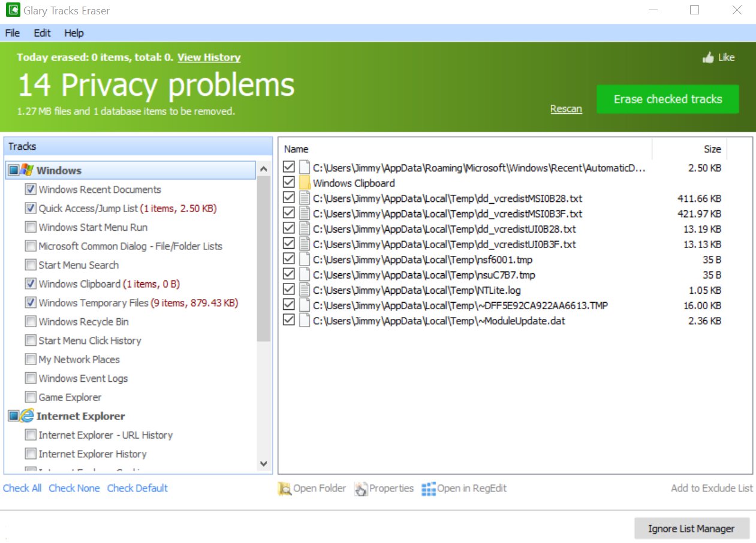The image size is (756, 543).
Task: Click the Erase checked tracks button
Action: point(668,99)
